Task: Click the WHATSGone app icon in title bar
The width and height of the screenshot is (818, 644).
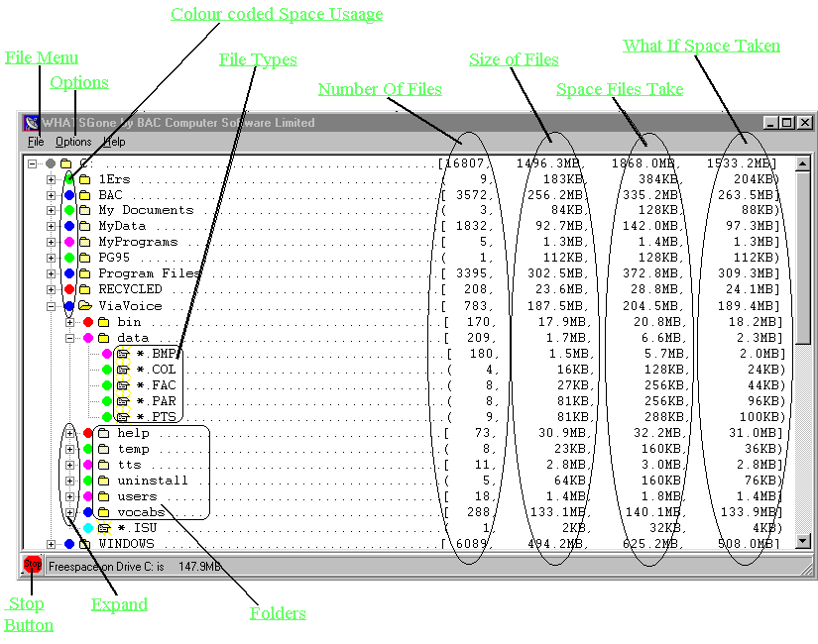Action: pyautogui.click(x=32, y=123)
